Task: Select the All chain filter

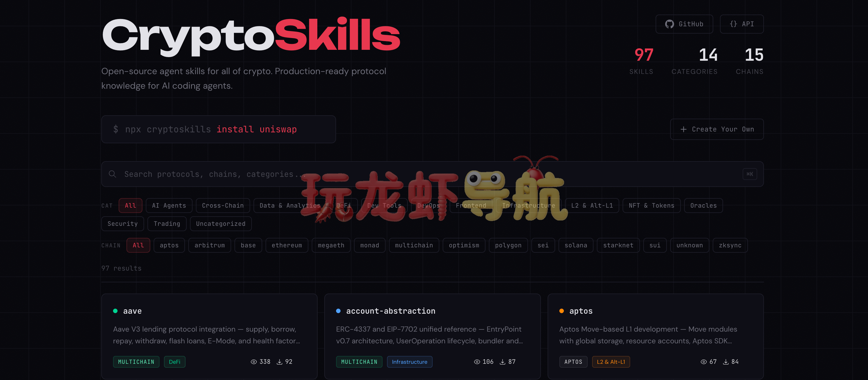Action: click(138, 245)
